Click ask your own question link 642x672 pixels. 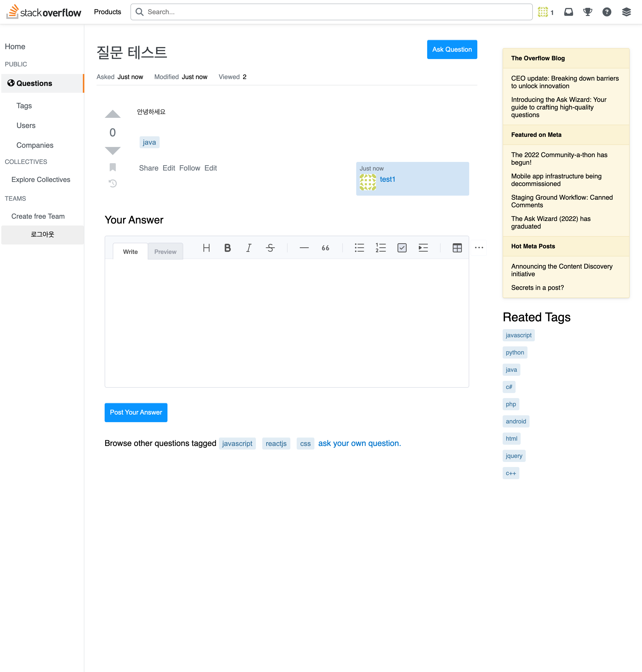[359, 443]
